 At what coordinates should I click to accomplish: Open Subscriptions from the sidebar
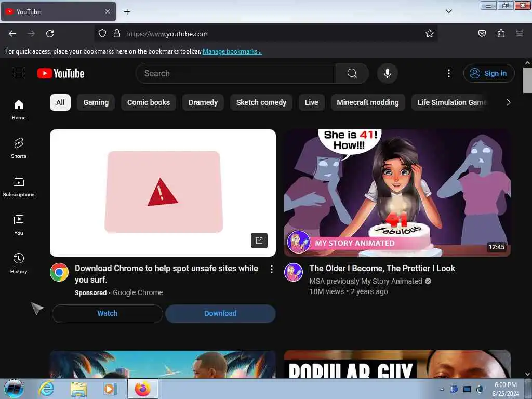click(x=19, y=187)
